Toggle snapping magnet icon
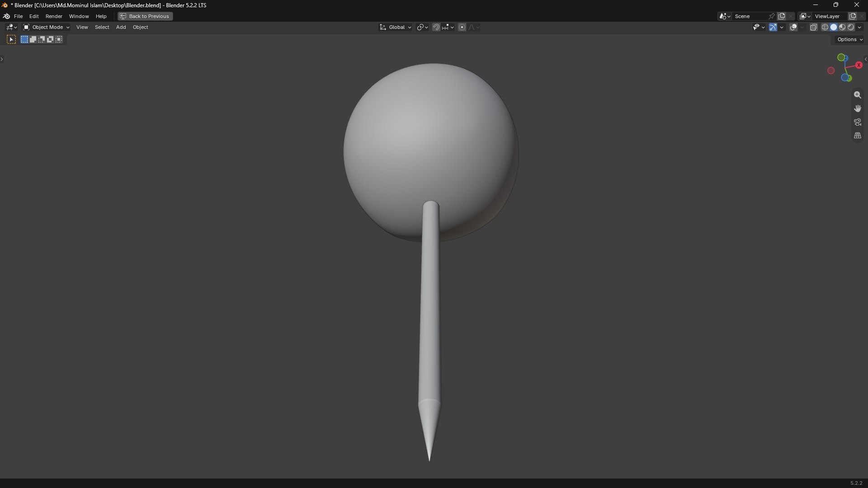 [436, 27]
